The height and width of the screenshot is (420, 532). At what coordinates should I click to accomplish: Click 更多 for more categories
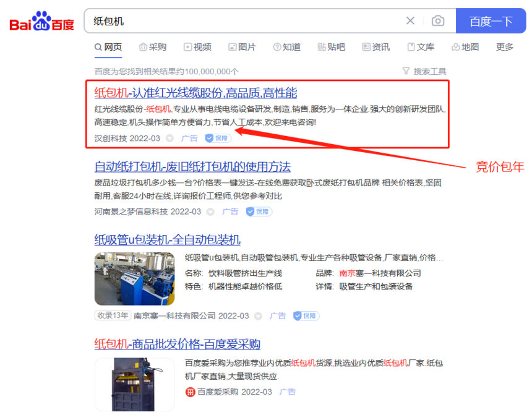(505, 47)
